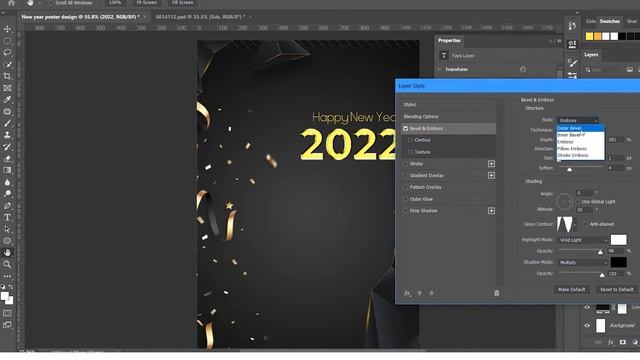The width and height of the screenshot is (640, 360).
Task: Click the Home icon in options bar
Action: pyautogui.click(x=11, y=3)
